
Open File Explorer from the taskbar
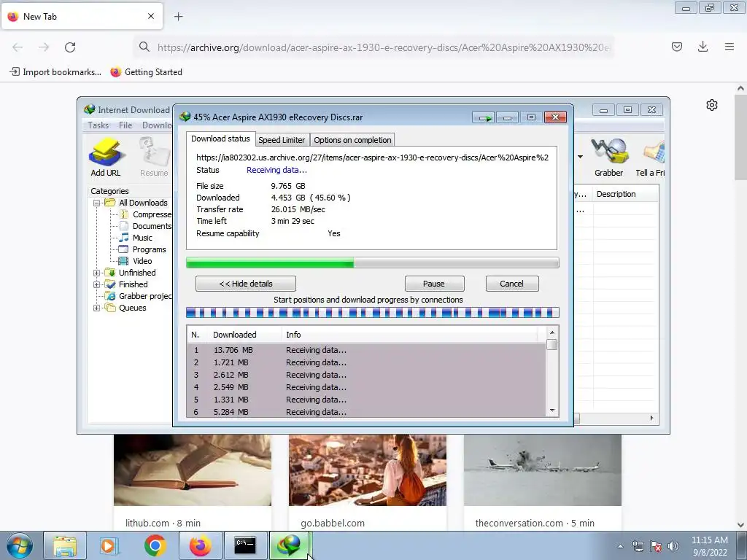click(65, 545)
